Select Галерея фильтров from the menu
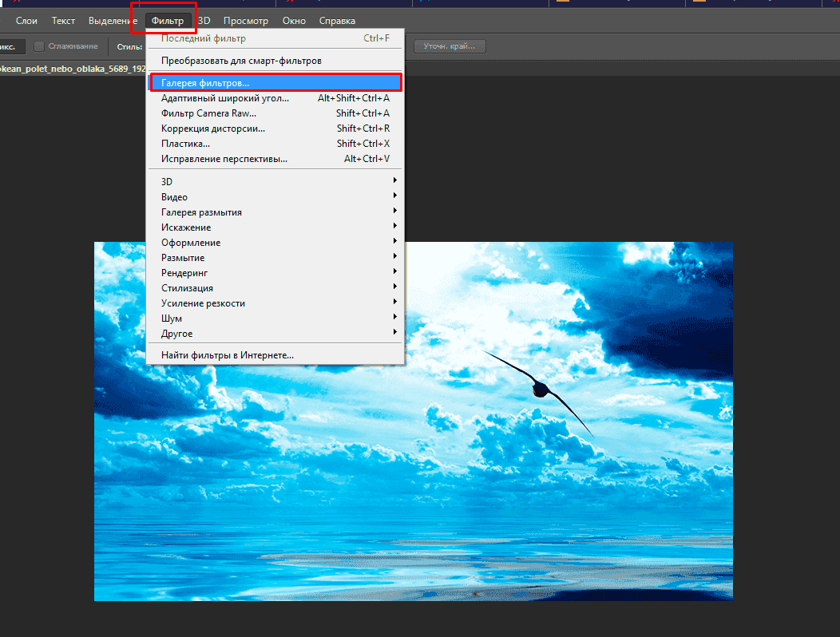The width and height of the screenshot is (840, 637). pos(205,82)
